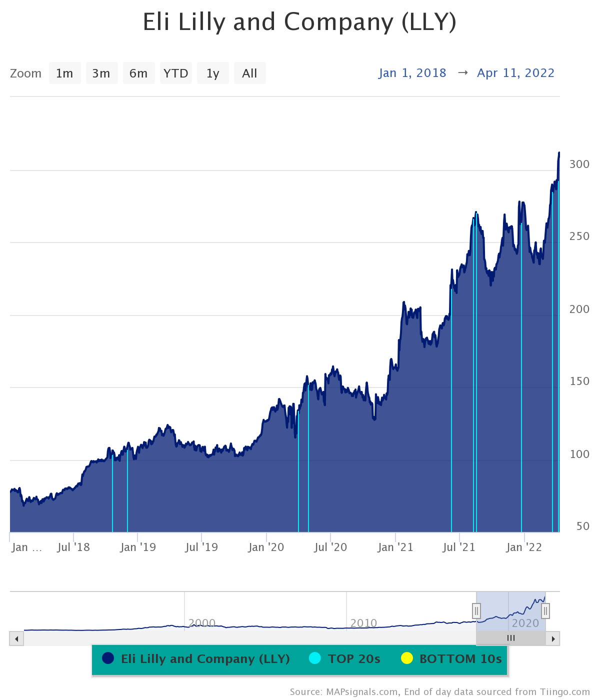Click the yellow BOTTOM 10s legend marker
The height and width of the screenshot is (700, 600).
(x=407, y=658)
